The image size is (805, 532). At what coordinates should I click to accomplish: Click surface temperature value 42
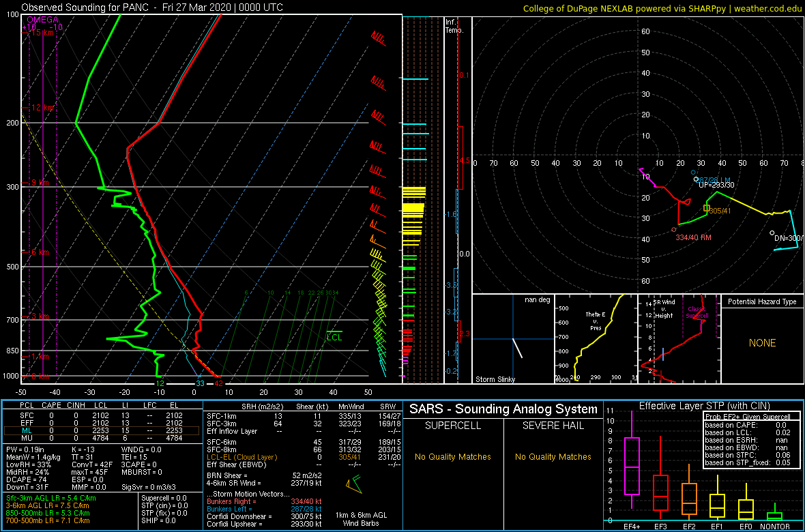tap(218, 383)
